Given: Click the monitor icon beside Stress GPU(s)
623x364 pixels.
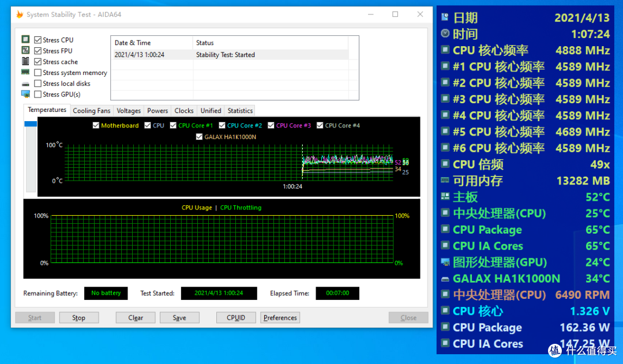Looking at the screenshot, I should click(25, 94).
